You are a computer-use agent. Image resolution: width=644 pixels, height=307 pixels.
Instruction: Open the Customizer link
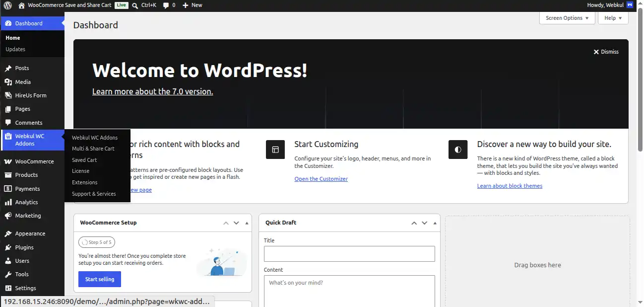point(321,179)
